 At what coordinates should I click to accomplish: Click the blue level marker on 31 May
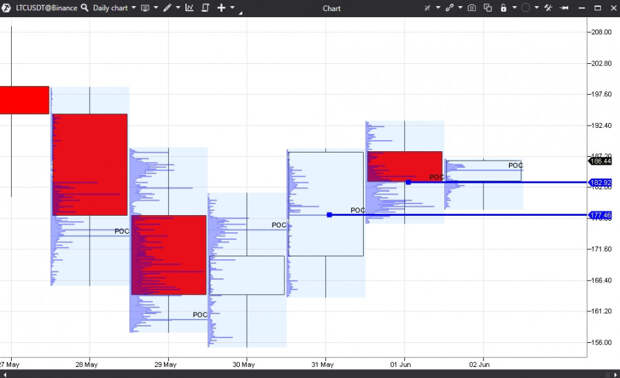click(329, 215)
